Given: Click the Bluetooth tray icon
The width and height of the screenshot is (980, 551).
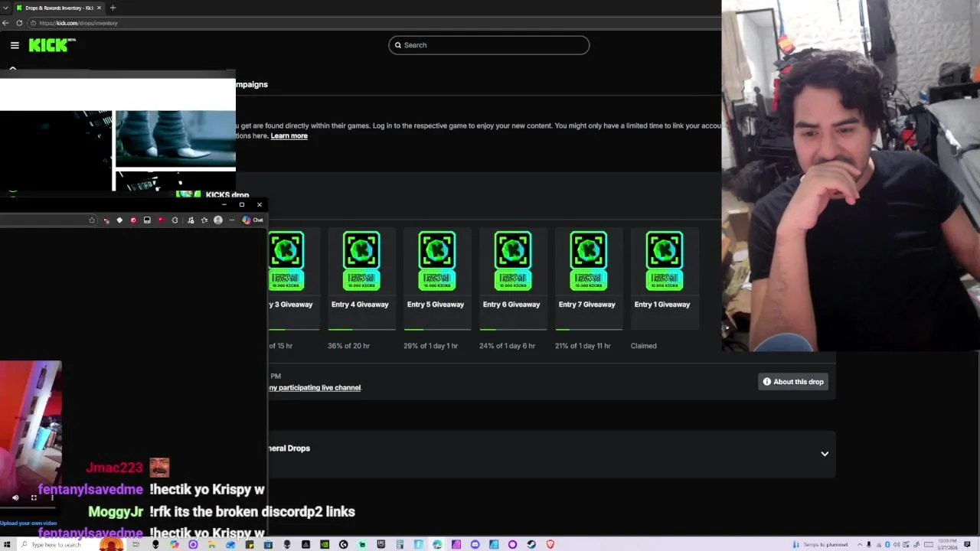Looking at the screenshot, I should click(887, 544).
